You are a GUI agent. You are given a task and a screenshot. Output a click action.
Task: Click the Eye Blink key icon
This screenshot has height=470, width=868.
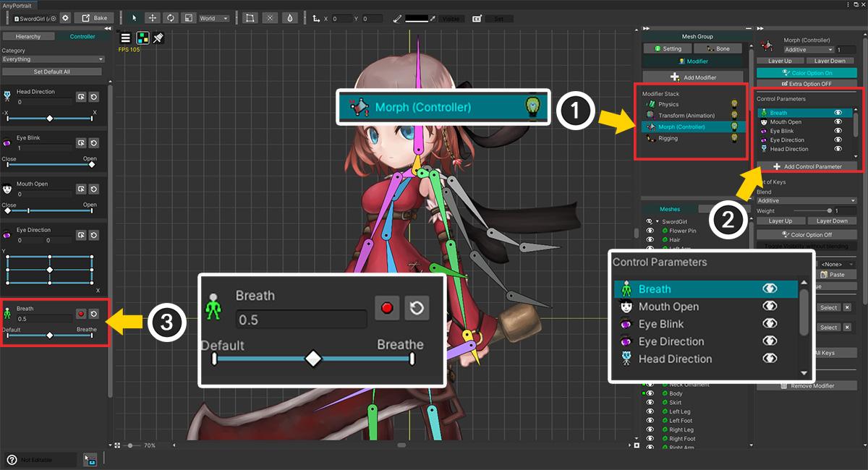click(x=82, y=142)
